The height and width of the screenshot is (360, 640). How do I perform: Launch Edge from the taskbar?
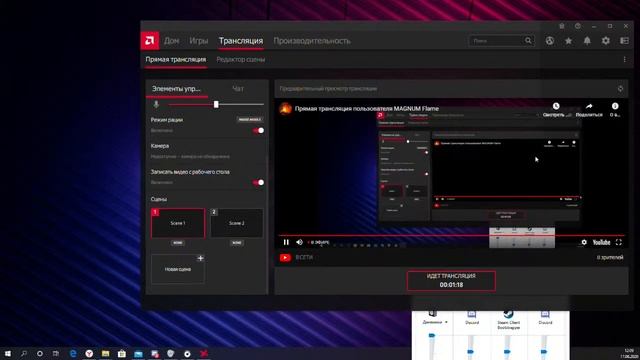coord(73,353)
